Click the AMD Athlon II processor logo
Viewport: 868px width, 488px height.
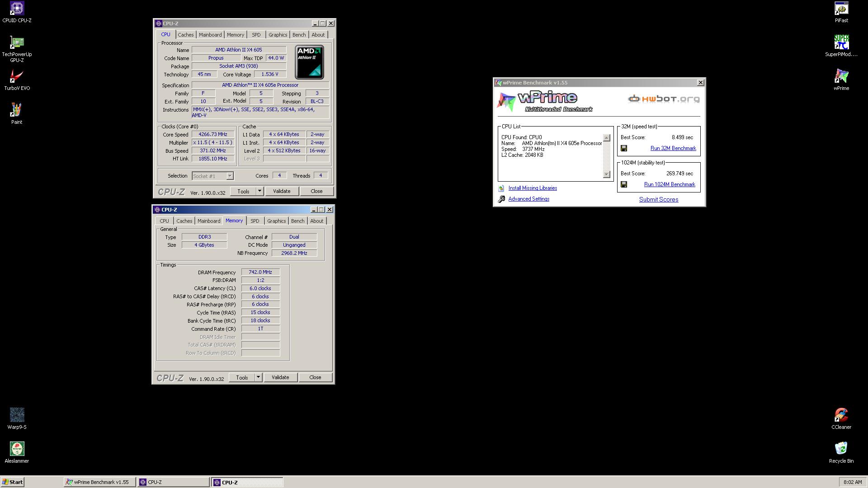tap(309, 62)
